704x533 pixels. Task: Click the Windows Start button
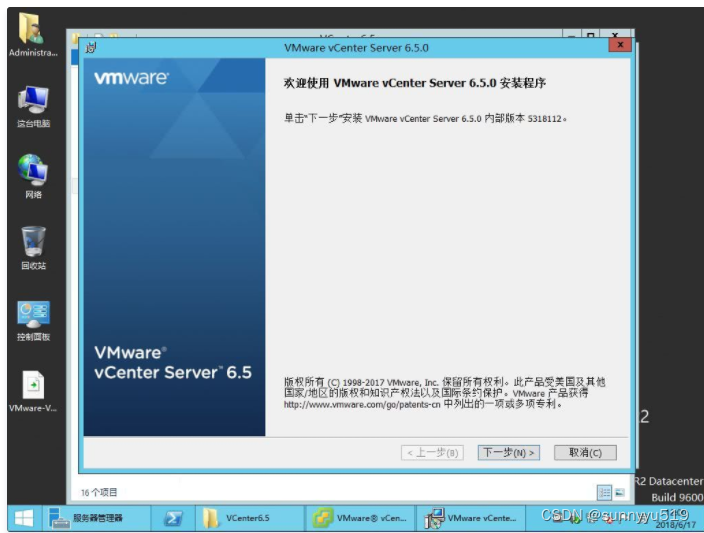(x=24, y=518)
